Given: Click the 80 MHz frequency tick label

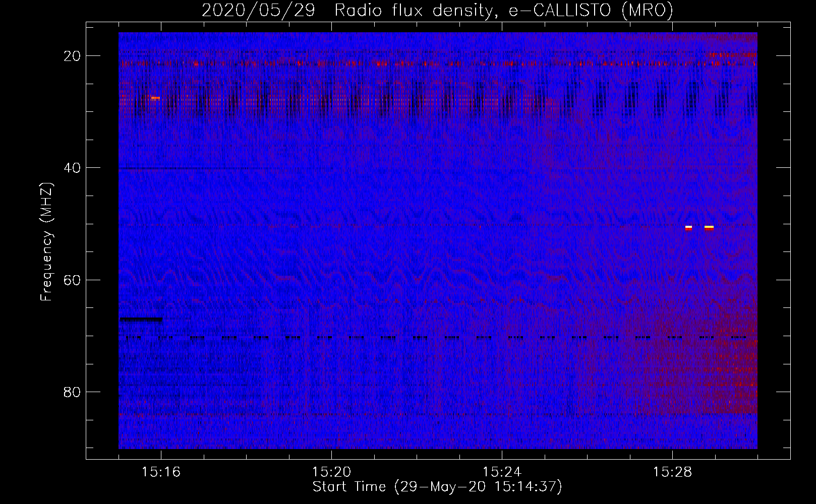Looking at the screenshot, I should (72, 392).
